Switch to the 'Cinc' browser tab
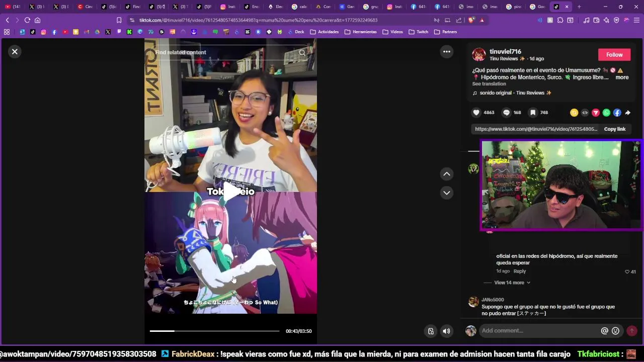The image size is (644, 362). tap(85, 7)
